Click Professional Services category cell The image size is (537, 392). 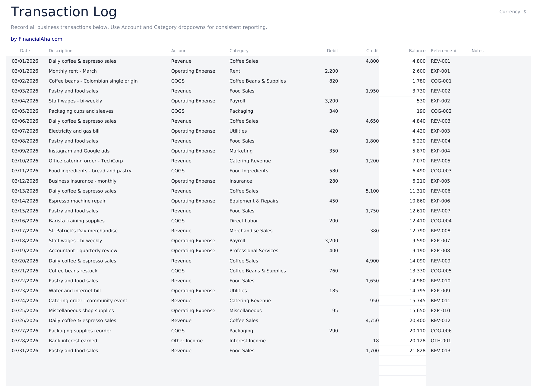254,251
